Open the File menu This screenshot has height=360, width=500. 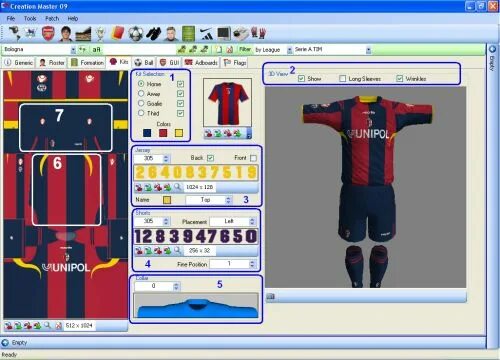[x=11, y=19]
